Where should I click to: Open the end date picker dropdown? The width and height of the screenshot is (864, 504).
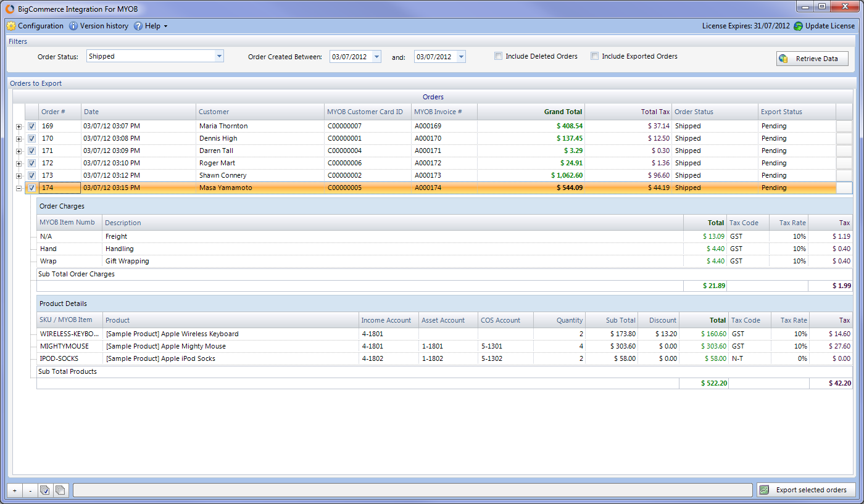(461, 57)
